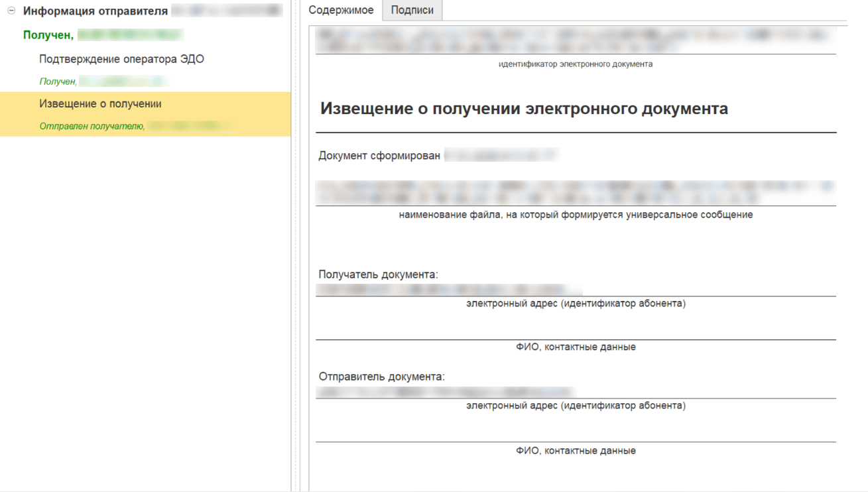The image size is (868, 492).
Task: Select Подтверждение оператора ЭДО item
Action: point(121,59)
